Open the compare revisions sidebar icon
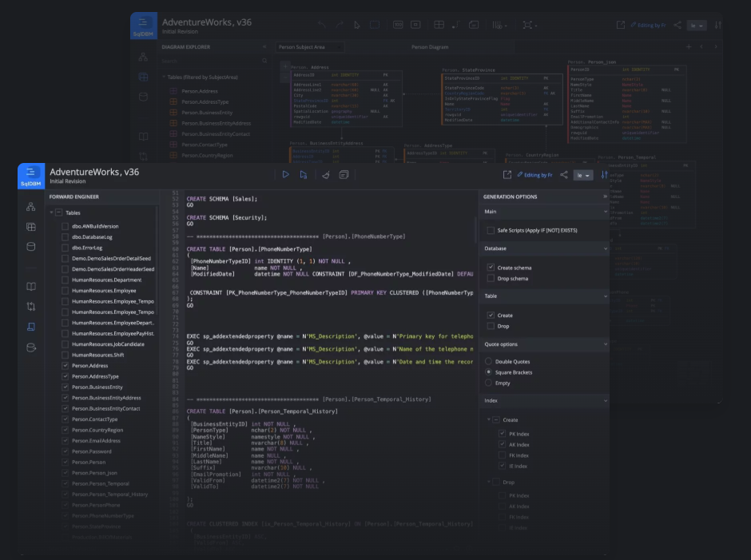The width and height of the screenshot is (751, 560). point(31,306)
